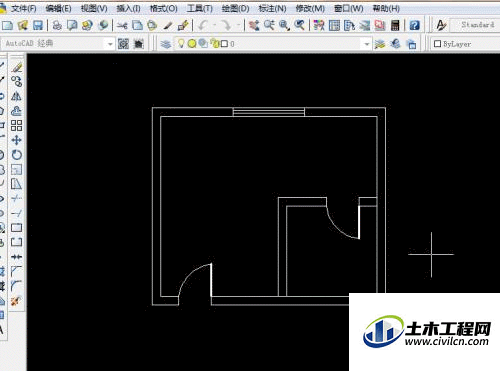Click the blue Help question mark
This screenshot has height=371, width=500.
414,25
